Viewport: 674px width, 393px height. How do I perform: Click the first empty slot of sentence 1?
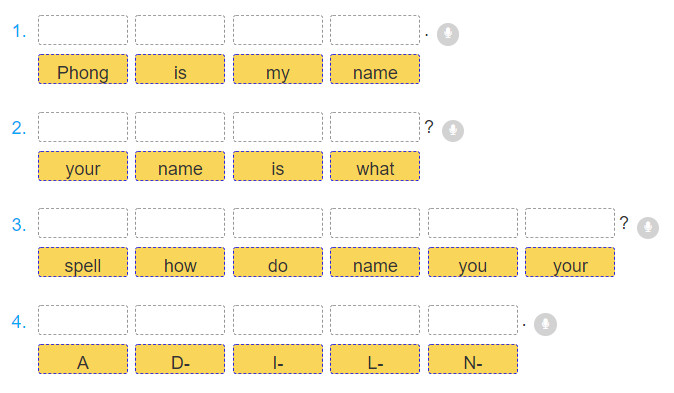click(83, 30)
